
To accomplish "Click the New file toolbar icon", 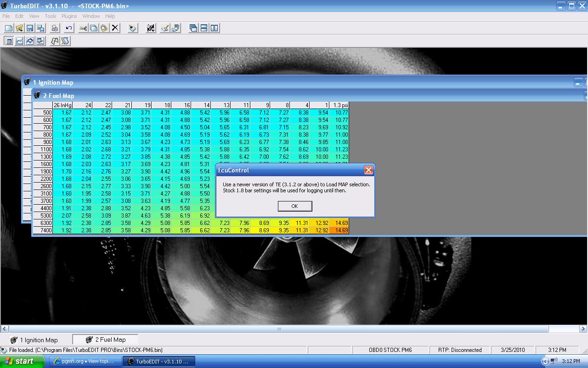I will 9,29.
